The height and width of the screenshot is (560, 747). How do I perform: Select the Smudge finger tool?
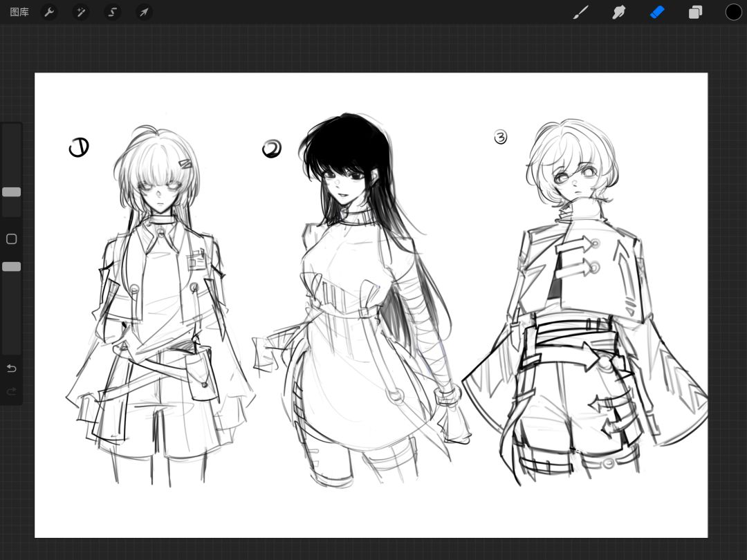(x=618, y=12)
